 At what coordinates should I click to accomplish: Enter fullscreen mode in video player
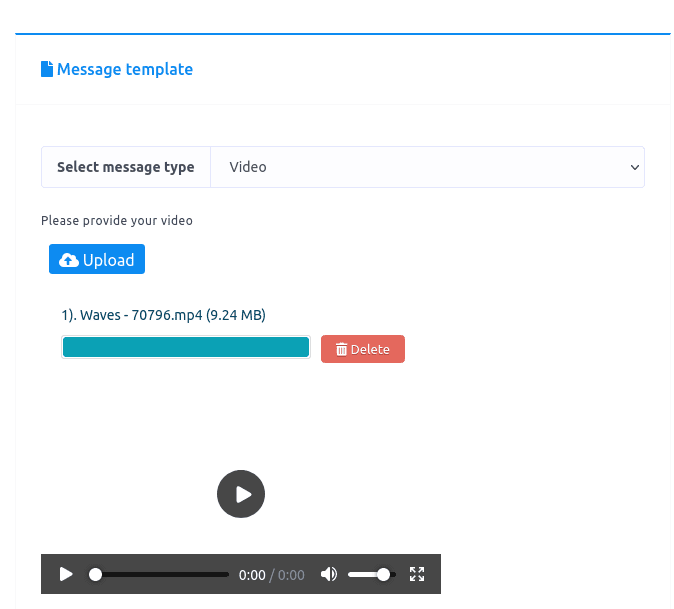(417, 574)
